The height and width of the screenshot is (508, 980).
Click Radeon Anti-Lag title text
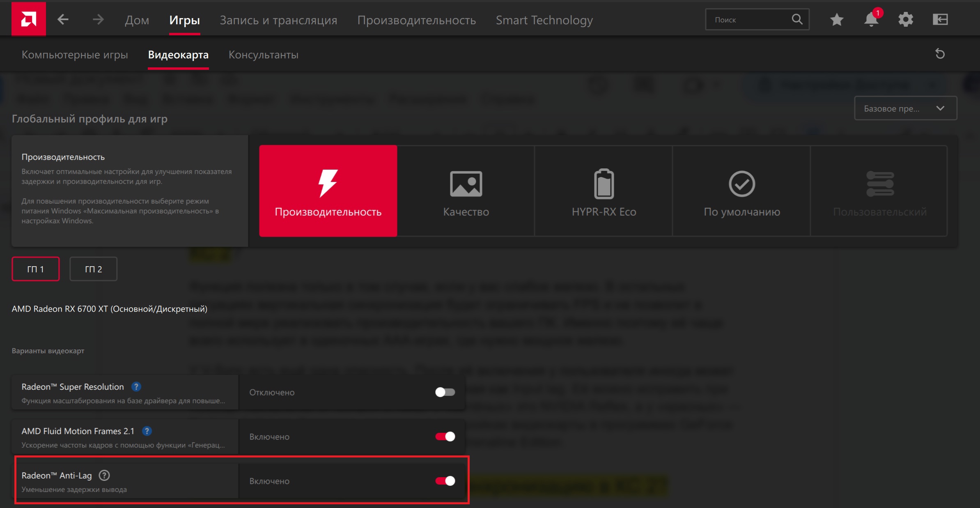pos(57,475)
